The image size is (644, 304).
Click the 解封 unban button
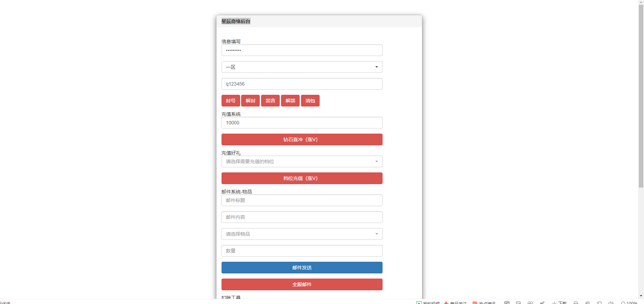pos(250,101)
